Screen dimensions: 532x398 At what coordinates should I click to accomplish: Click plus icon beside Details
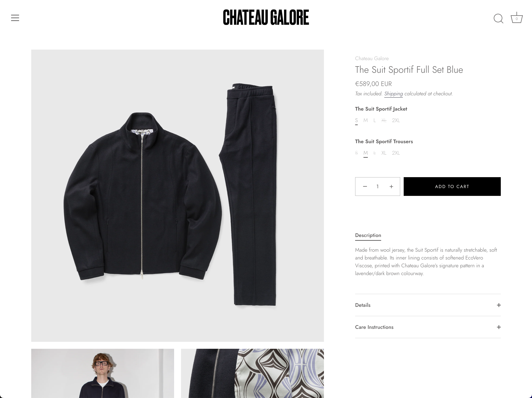tap(499, 305)
